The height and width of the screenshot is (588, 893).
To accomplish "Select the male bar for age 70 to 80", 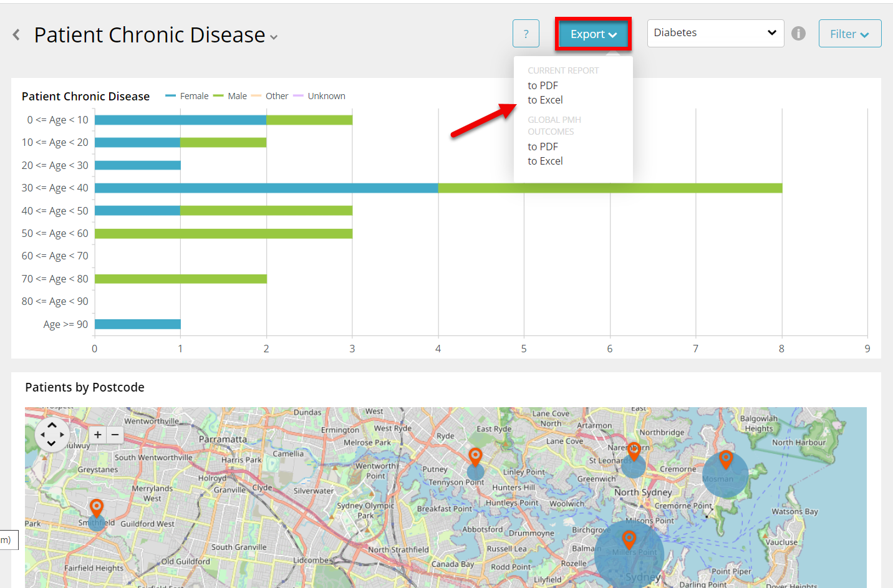I will [x=180, y=279].
